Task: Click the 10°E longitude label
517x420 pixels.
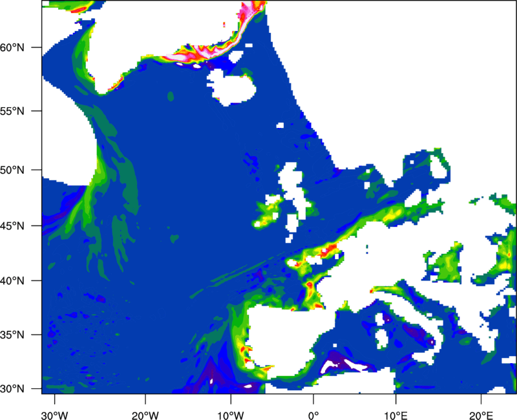Action: tap(396, 415)
